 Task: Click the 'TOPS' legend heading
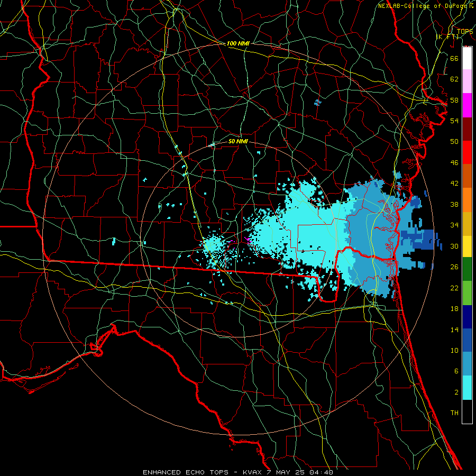click(465, 31)
